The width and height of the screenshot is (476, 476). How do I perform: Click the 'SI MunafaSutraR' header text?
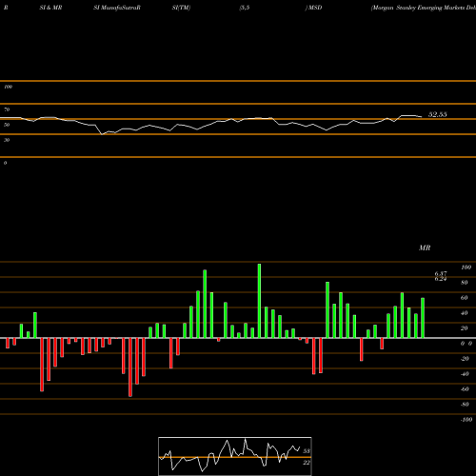(x=117, y=8)
